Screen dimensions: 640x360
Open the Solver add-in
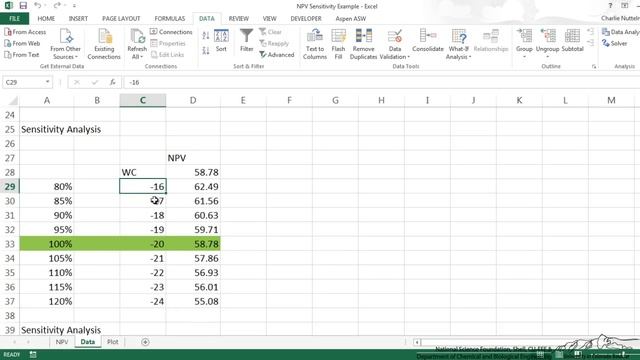pos(615,43)
